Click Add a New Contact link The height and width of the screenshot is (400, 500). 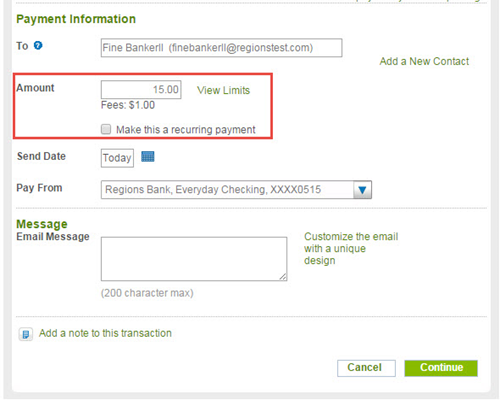pos(424,61)
